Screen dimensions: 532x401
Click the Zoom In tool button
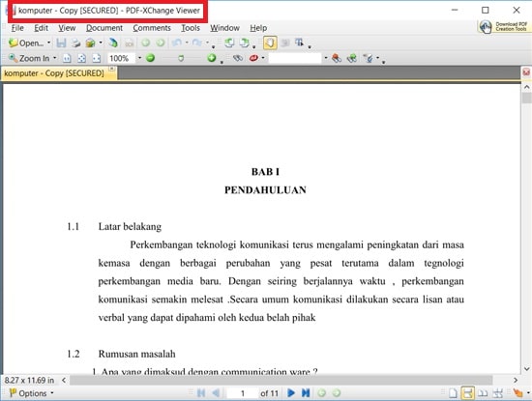pyautogui.click(x=29, y=58)
